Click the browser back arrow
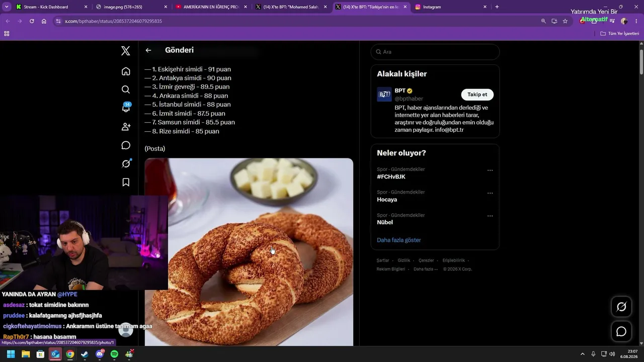This screenshot has width=644, height=362. (x=8, y=21)
